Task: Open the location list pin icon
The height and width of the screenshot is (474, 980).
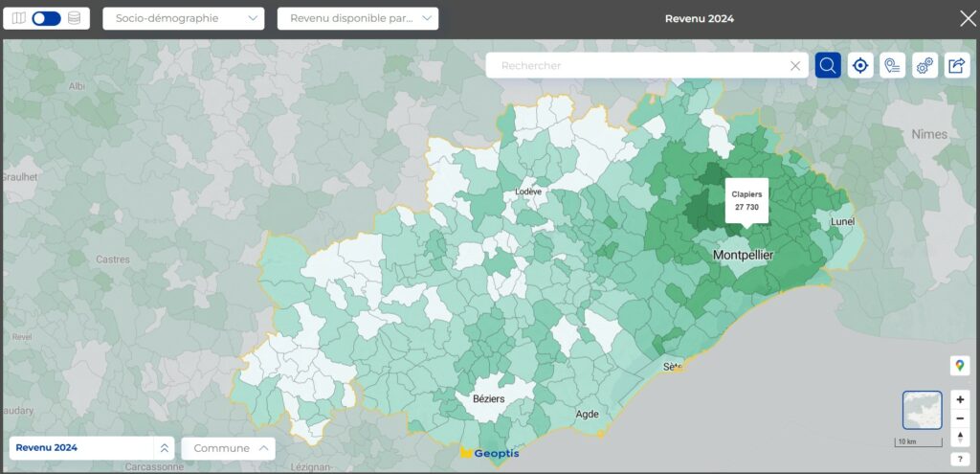Action: coord(893,65)
